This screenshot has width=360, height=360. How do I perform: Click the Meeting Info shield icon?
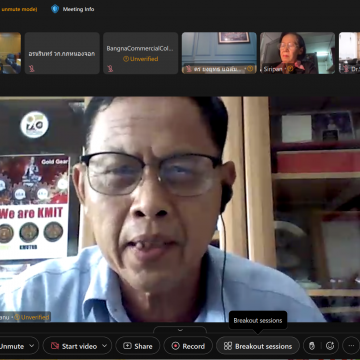[55, 9]
